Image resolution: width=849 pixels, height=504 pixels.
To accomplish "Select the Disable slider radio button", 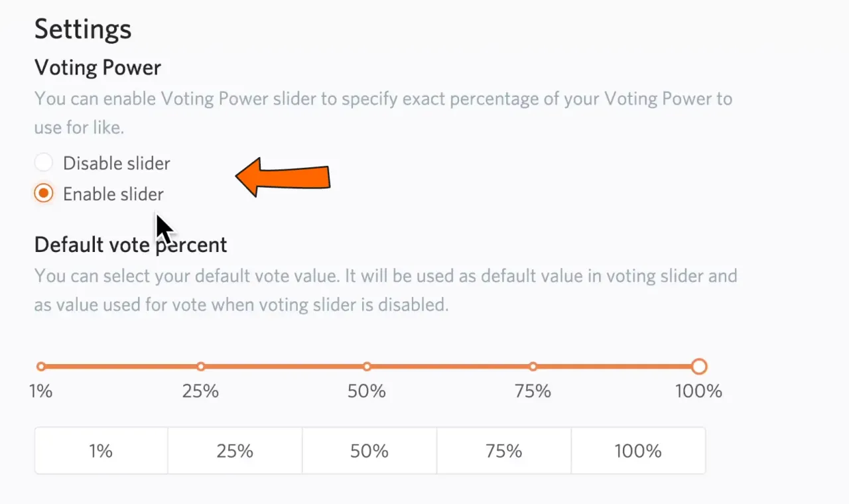I will [x=44, y=163].
